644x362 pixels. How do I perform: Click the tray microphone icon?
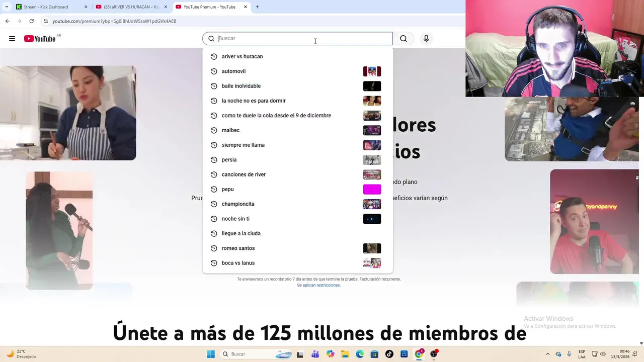coord(569,354)
